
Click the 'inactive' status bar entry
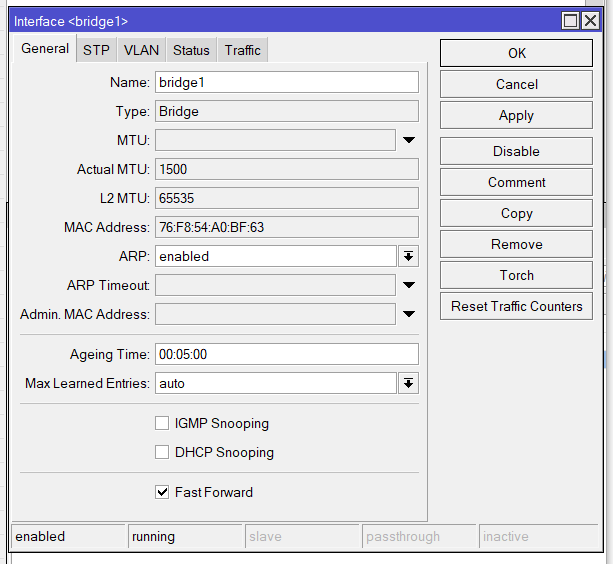tap(539, 536)
